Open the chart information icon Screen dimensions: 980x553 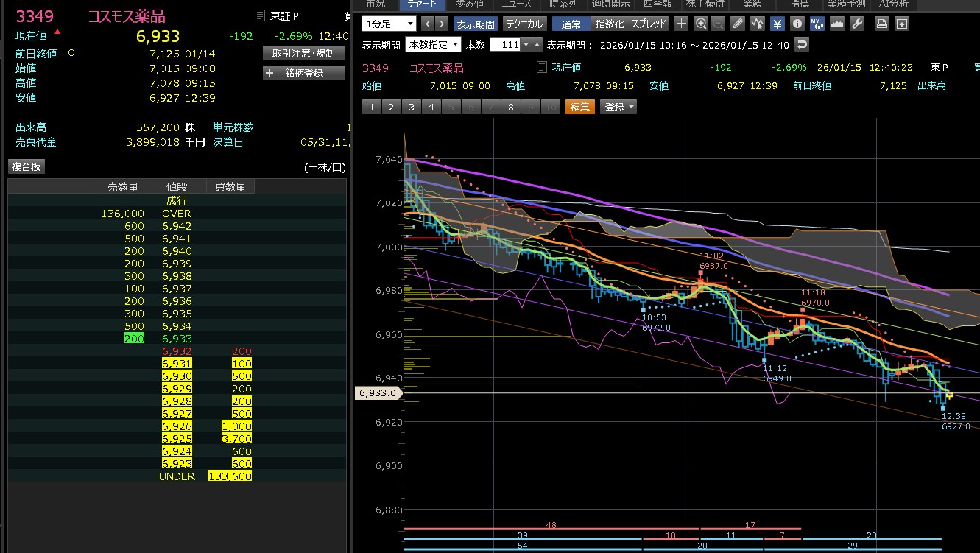pos(797,24)
